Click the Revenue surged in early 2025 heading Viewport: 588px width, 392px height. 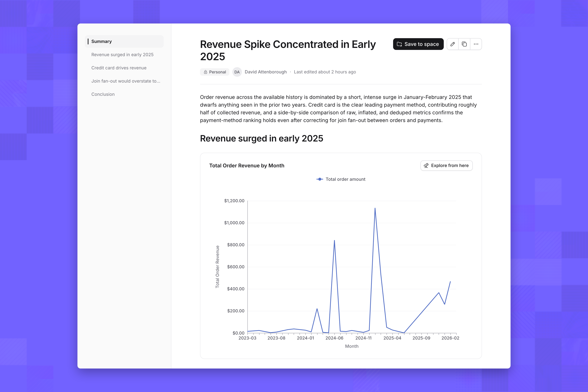pos(262,139)
